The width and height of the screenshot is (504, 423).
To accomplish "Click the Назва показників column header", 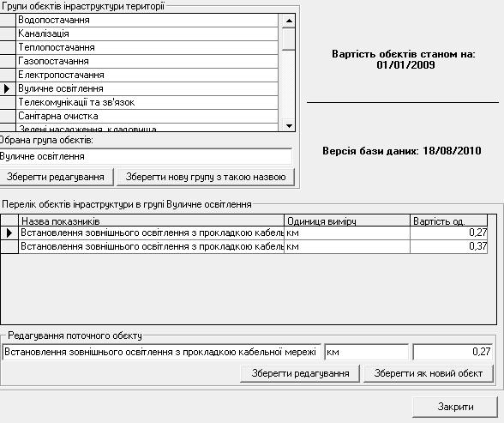I will 152,221.
